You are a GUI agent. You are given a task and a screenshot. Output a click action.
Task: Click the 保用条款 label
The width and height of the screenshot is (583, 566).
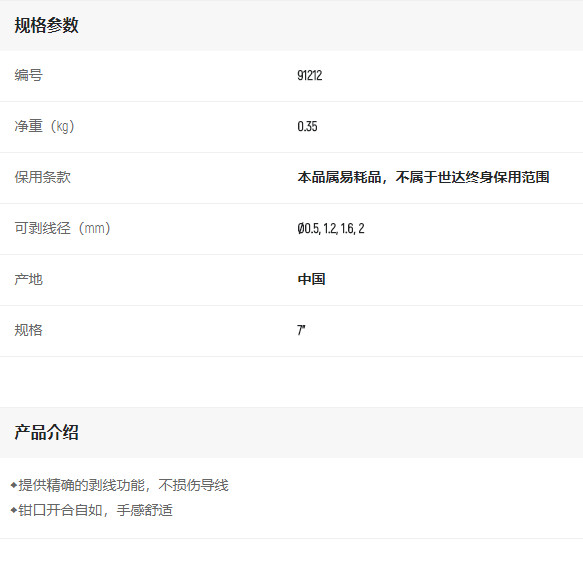42,177
